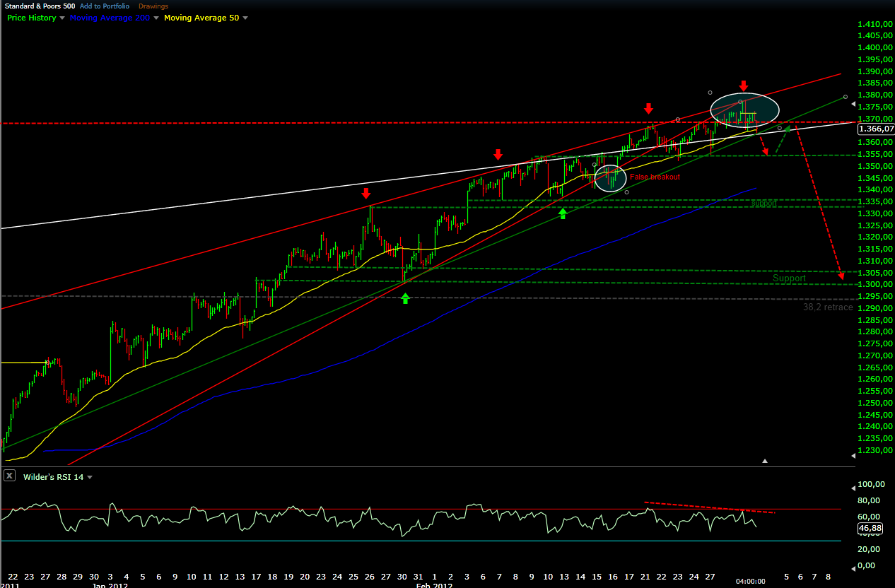
Task: Click the Jan 2012 date axis label
Action: (110, 584)
